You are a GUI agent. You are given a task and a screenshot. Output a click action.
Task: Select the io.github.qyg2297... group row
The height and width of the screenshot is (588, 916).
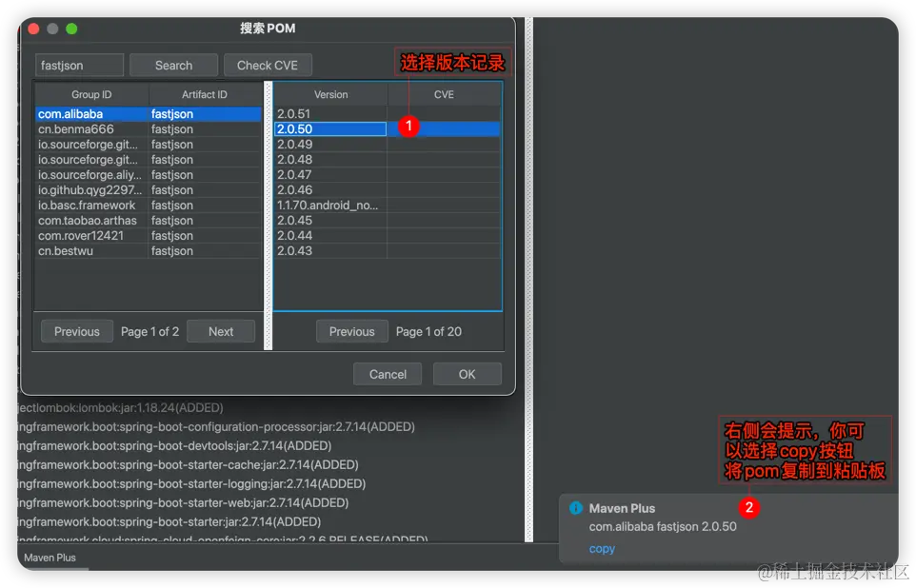tap(149, 189)
